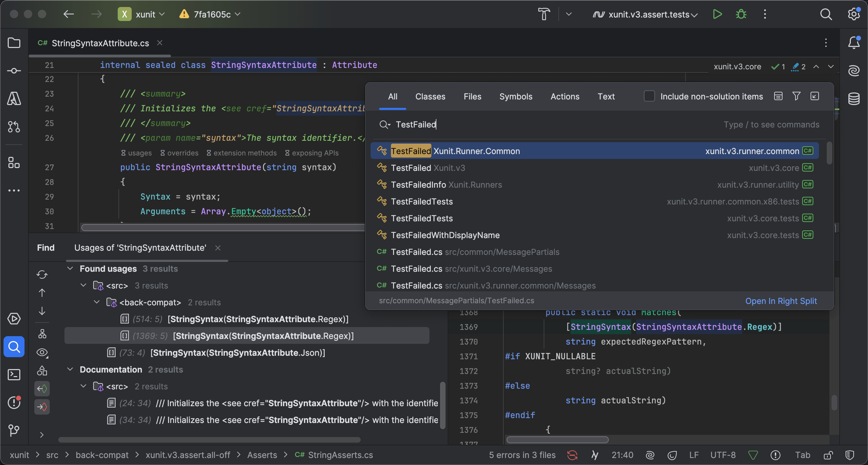The image size is (868, 465).
Task: Open the Commit tool window icon
Action: pos(14,71)
